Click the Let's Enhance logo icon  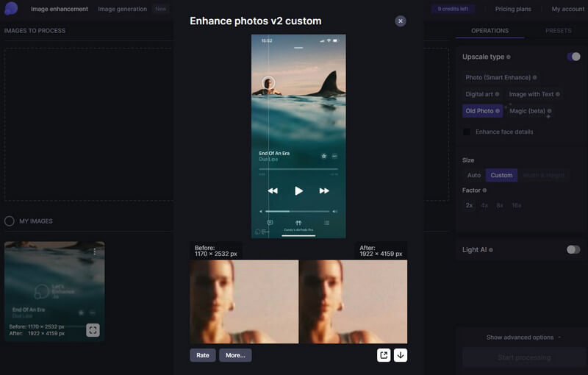(x=10, y=9)
